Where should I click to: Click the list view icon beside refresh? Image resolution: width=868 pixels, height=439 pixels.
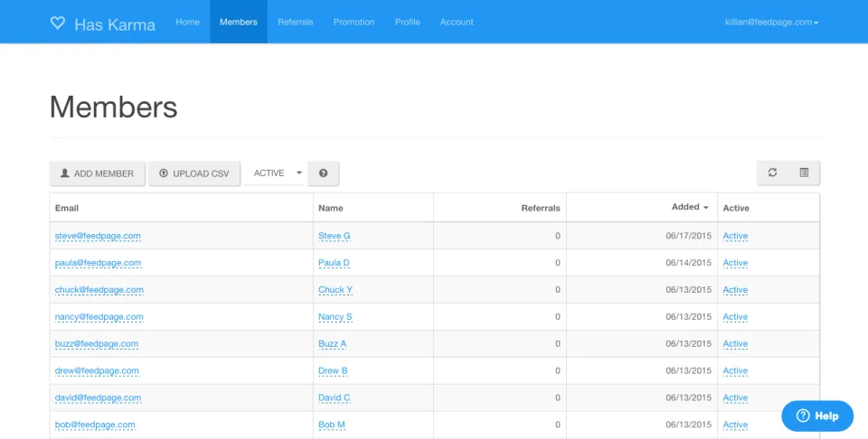(x=804, y=173)
